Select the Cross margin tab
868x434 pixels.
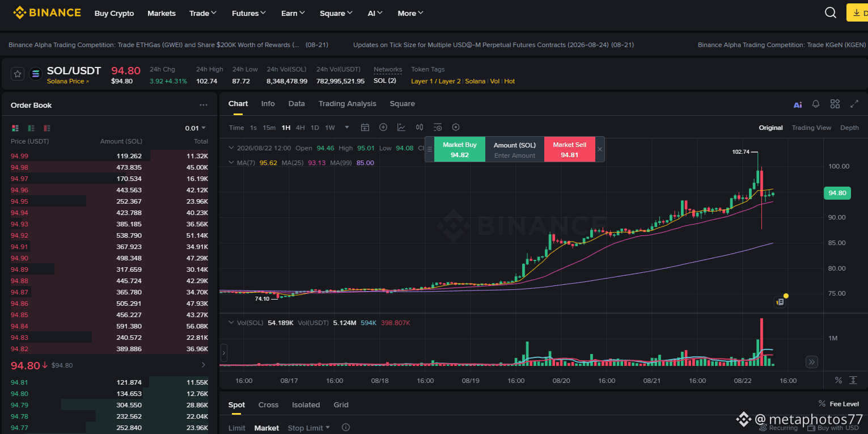[x=268, y=404]
